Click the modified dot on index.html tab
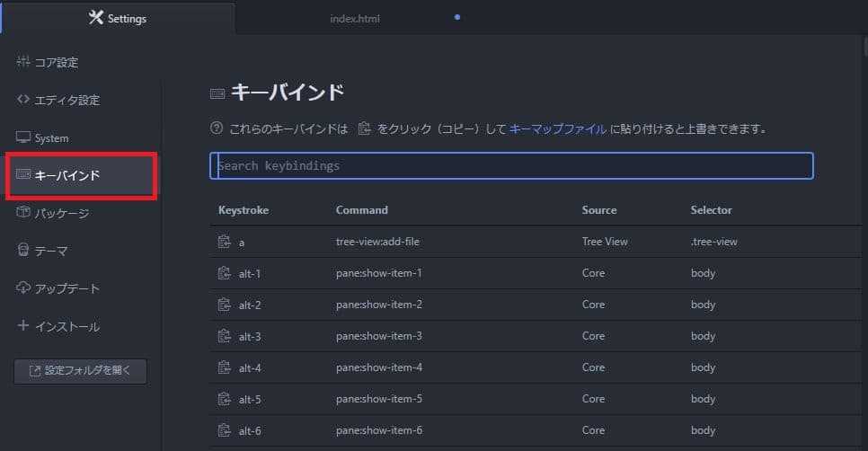This screenshot has width=868, height=451. click(457, 17)
